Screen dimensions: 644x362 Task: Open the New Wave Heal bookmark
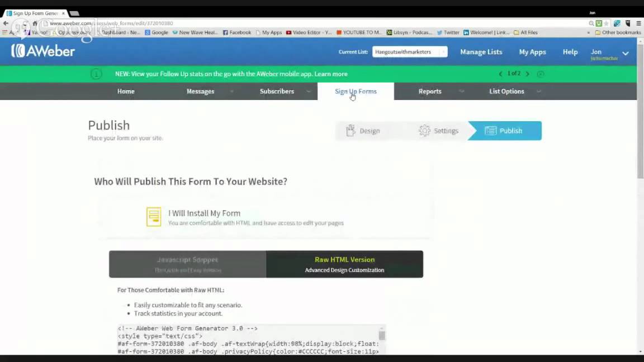pos(196,32)
